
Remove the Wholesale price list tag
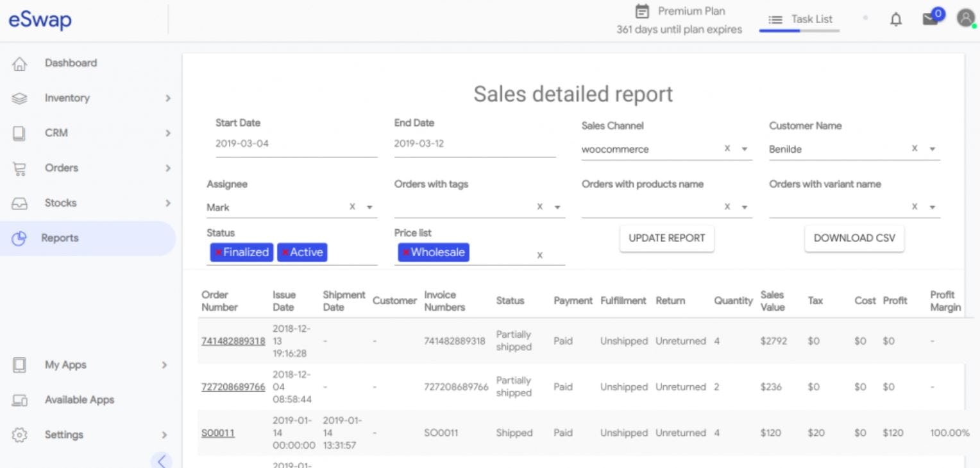point(405,253)
